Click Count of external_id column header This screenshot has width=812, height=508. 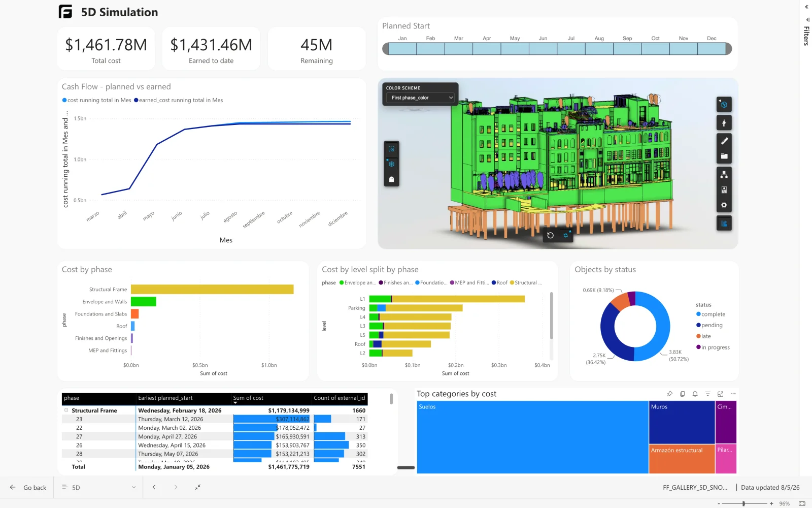(x=339, y=398)
